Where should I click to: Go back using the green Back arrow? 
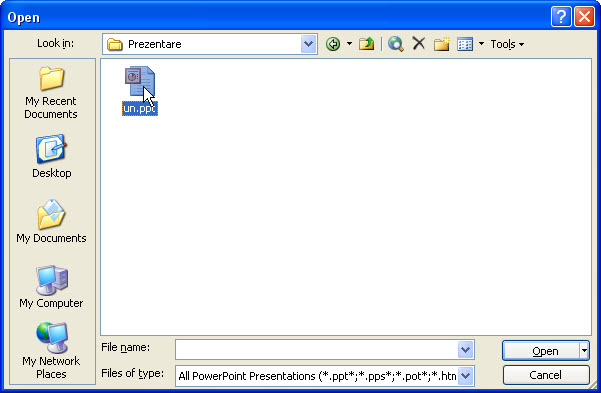click(x=333, y=44)
